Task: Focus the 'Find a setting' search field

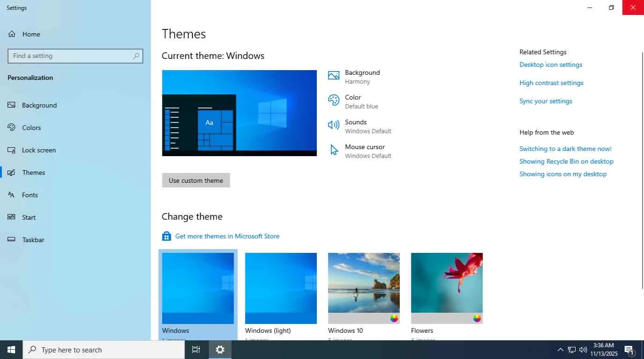Action: click(x=75, y=56)
